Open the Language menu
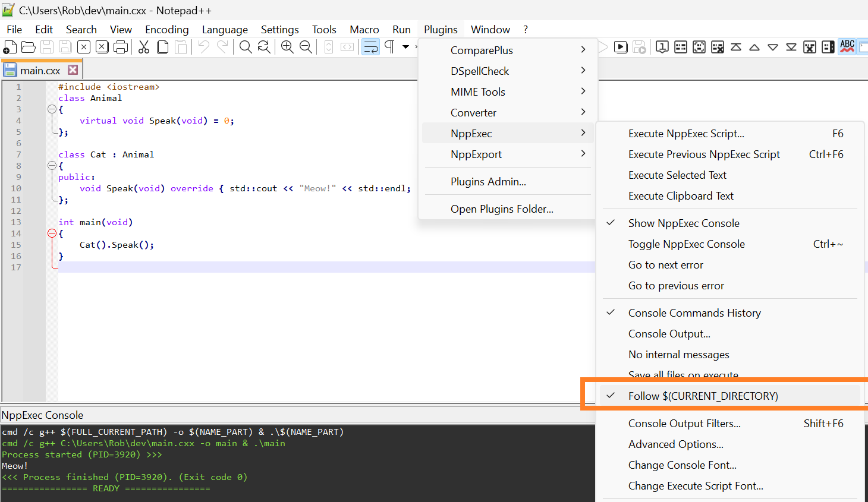Viewport: 868px width, 502px height. 225,30
